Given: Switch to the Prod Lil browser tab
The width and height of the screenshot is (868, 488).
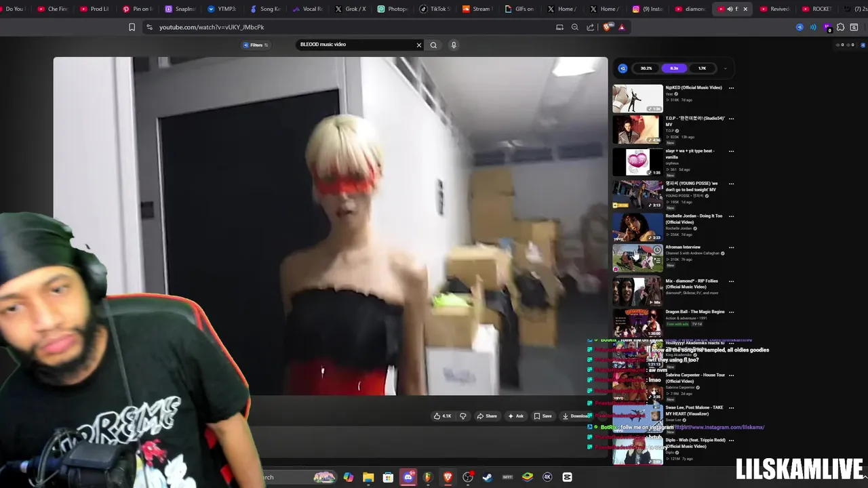Looking at the screenshot, I should (x=95, y=9).
